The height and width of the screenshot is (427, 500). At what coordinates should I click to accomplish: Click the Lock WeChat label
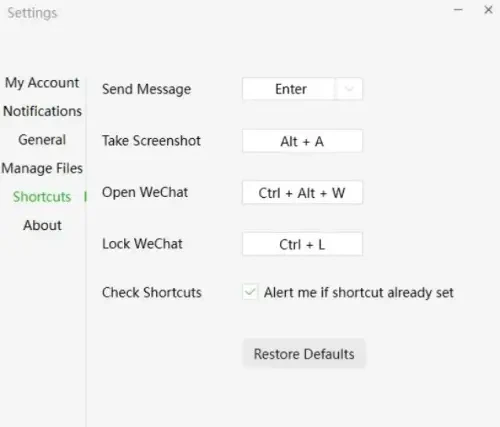pyautogui.click(x=142, y=244)
